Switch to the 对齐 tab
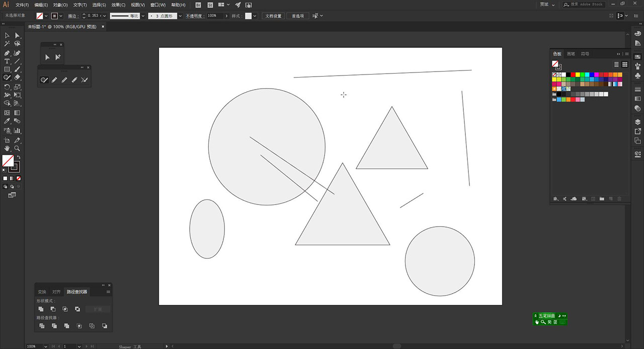 (56, 292)
